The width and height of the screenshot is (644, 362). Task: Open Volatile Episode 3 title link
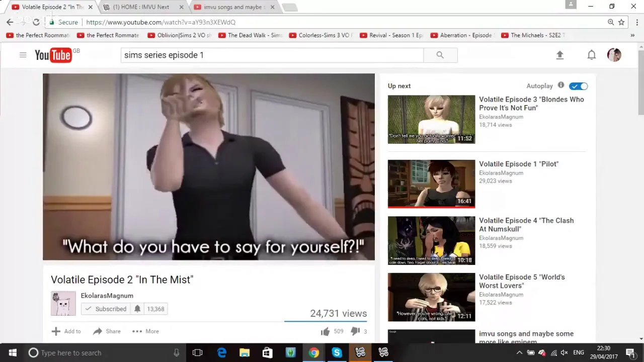[x=531, y=104]
